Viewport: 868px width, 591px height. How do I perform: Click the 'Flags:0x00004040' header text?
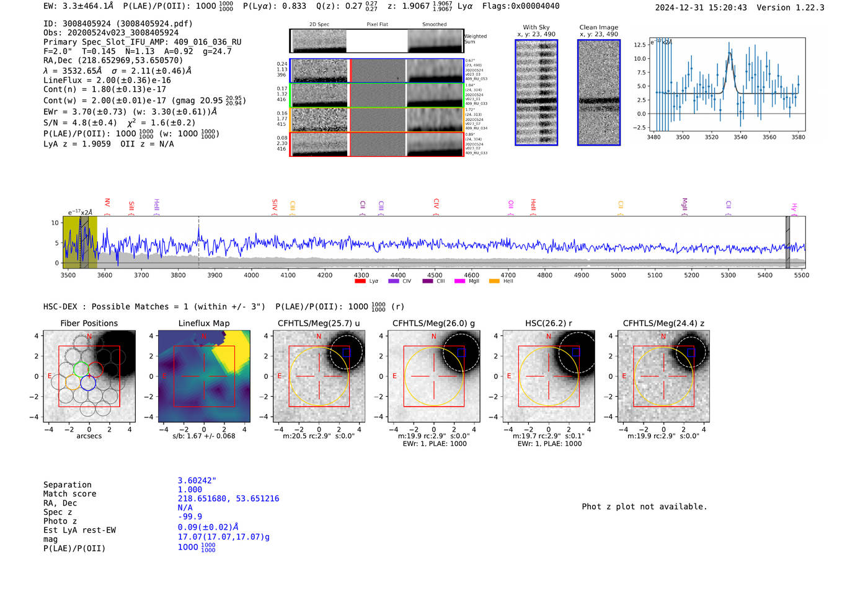pos(521,6)
